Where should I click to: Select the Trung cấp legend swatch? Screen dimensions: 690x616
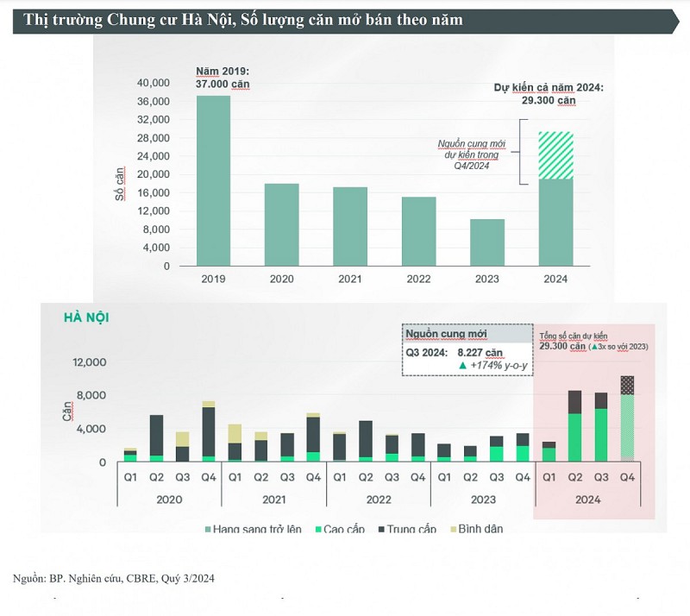pyautogui.click(x=381, y=529)
